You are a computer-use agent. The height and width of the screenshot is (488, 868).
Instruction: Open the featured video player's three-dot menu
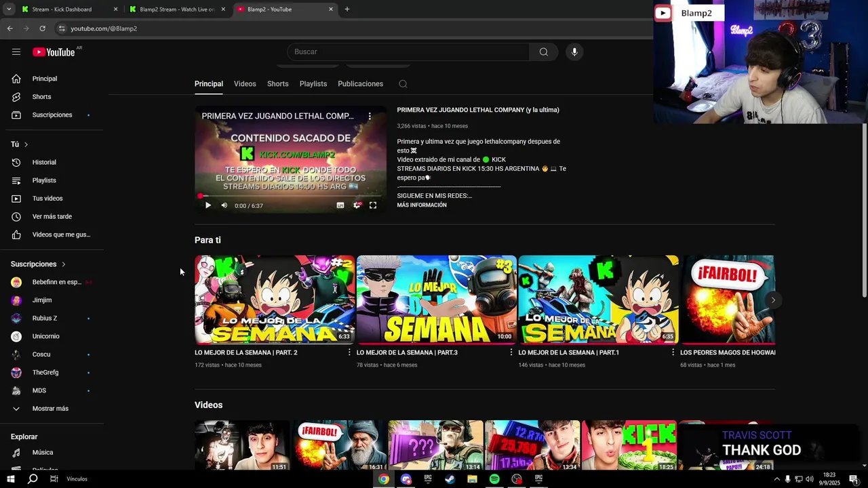370,117
